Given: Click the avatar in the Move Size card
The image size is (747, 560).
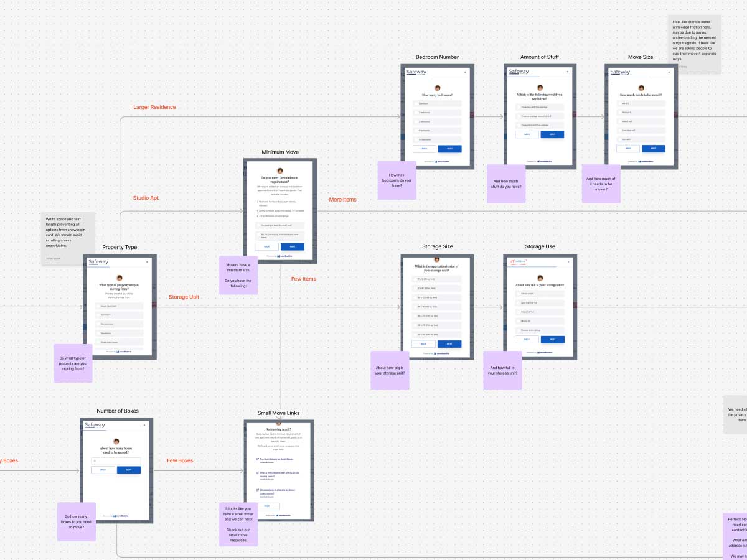Looking at the screenshot, I should tap(641, 87).
